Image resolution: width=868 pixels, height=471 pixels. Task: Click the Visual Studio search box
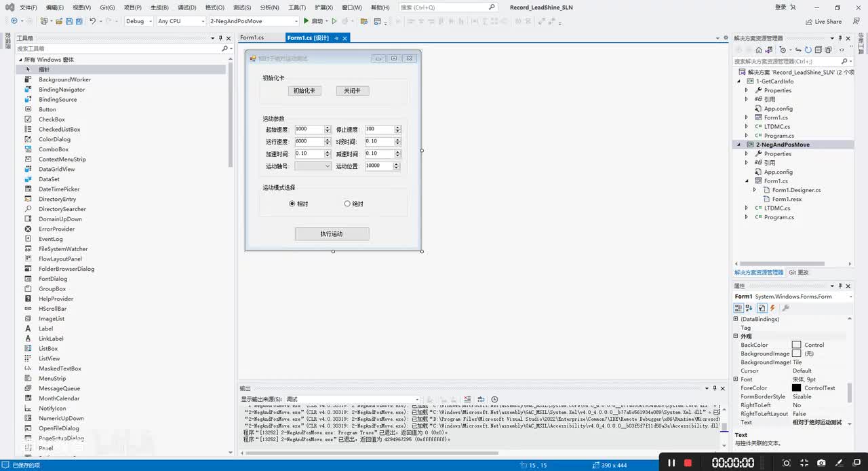pos(448,7)
